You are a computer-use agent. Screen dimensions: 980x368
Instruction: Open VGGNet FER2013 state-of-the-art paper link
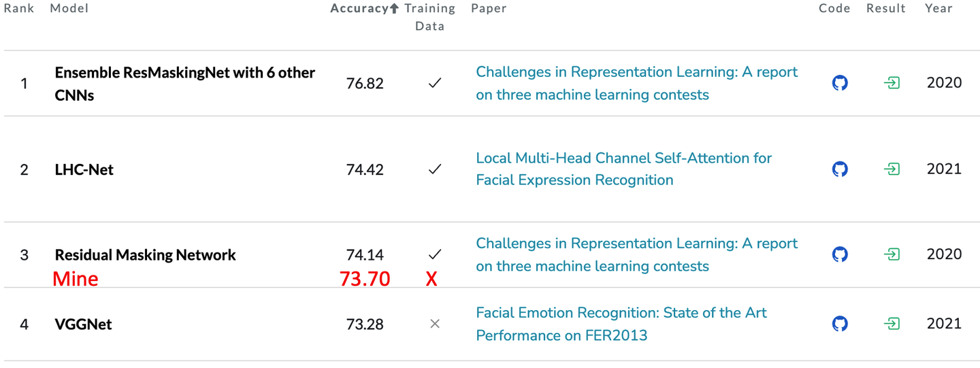coord(621,324)
